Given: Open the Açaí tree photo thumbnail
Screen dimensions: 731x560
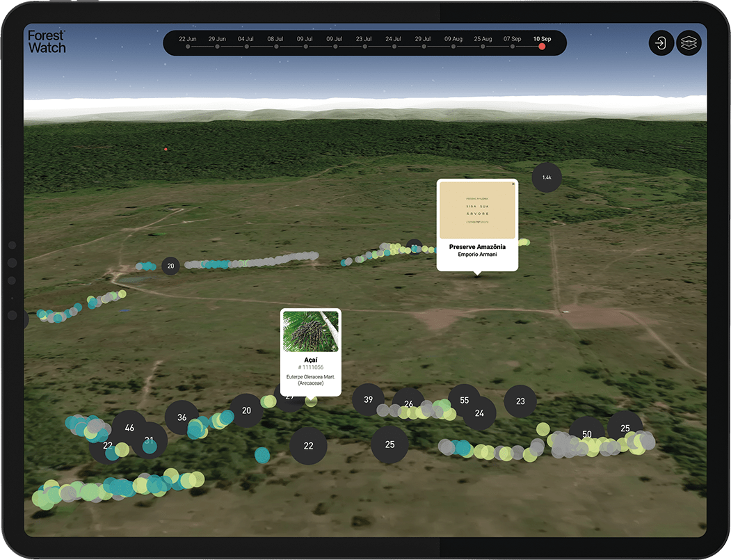Looking at the screenshot, I should (311, 331).
